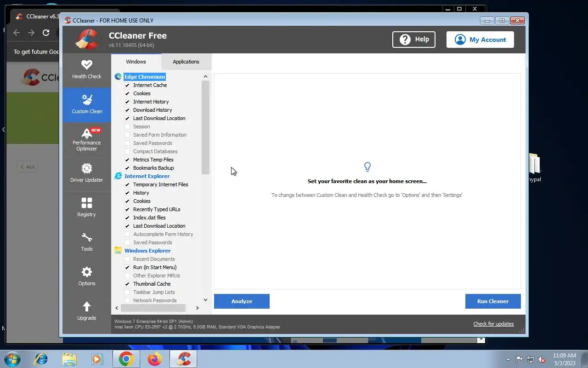Open the Options section
This screenshot has width=588, height=368.
tap(86, 277)
